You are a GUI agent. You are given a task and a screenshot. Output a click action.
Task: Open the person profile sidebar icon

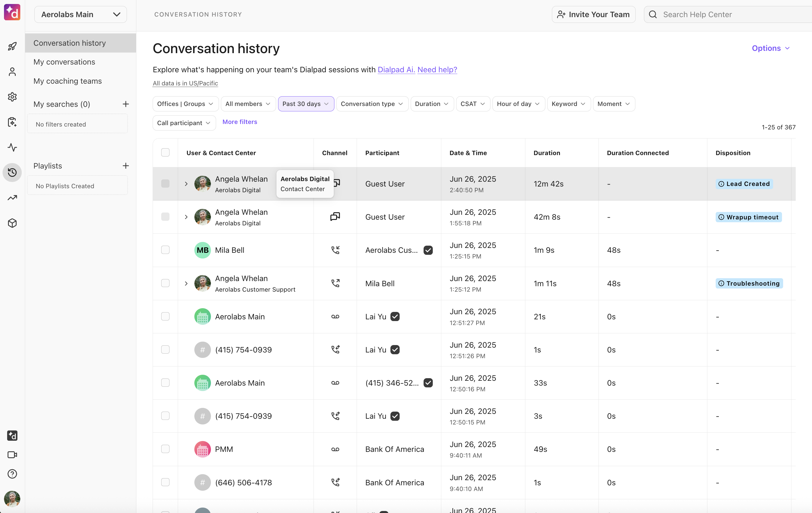12,71
